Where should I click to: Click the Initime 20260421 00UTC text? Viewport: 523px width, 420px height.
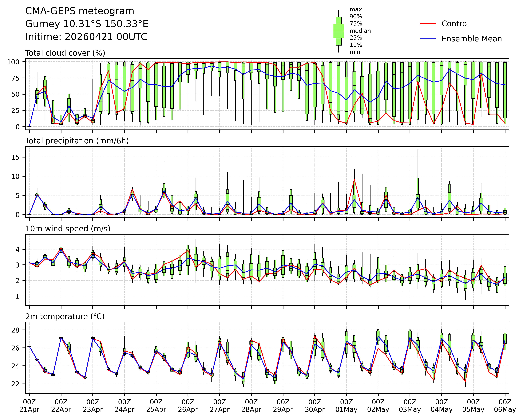pyautogui.click(x=86, y=37)
